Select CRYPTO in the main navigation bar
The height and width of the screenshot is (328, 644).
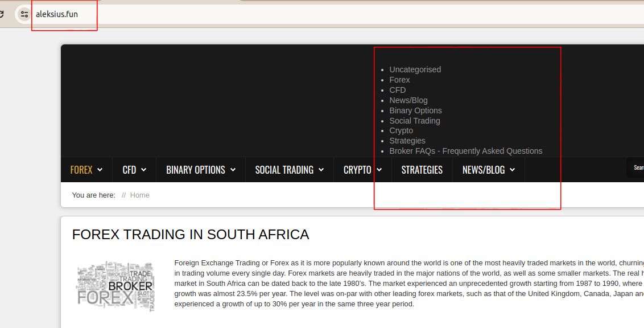(357, 170)
